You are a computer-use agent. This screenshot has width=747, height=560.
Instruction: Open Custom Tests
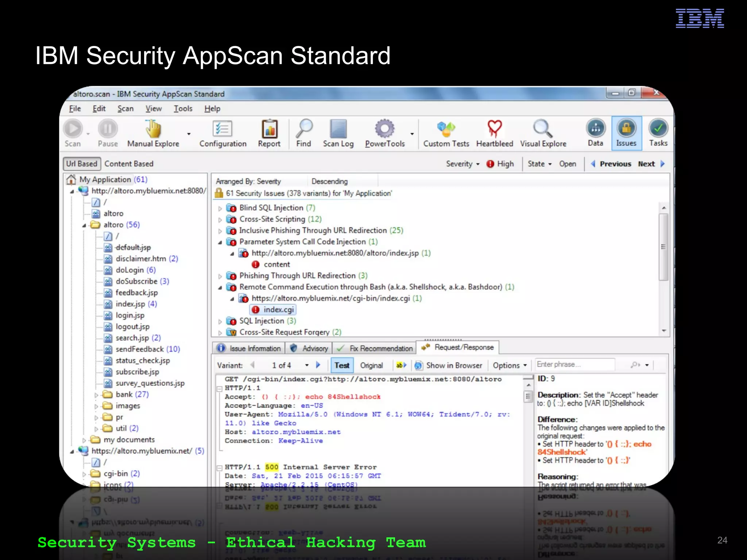pos(446,134)
